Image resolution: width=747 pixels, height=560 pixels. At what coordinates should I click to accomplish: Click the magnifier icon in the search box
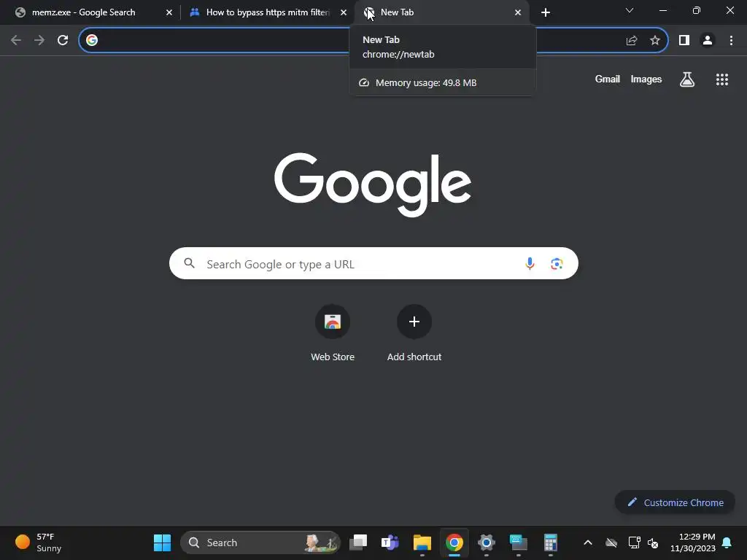click(189, 263)
